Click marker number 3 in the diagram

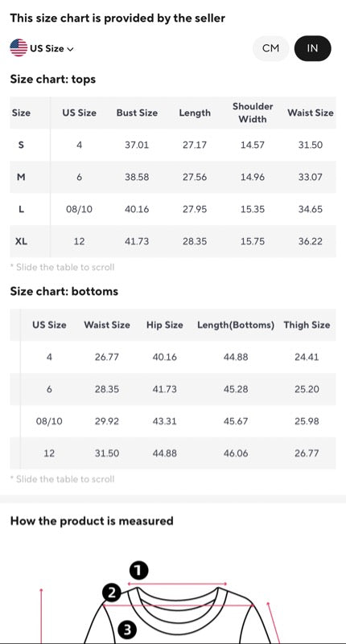coord(127,630)
